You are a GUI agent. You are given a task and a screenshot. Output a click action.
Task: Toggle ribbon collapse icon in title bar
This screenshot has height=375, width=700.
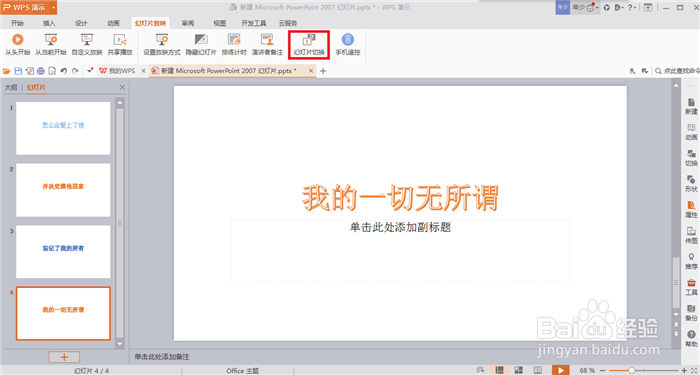click(648, 8)
